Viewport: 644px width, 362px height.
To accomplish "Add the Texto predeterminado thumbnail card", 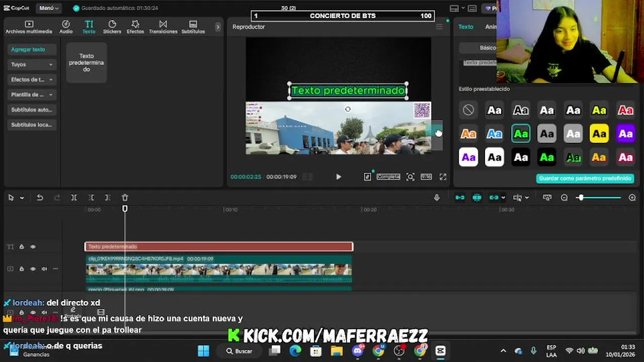I will 87,62.
